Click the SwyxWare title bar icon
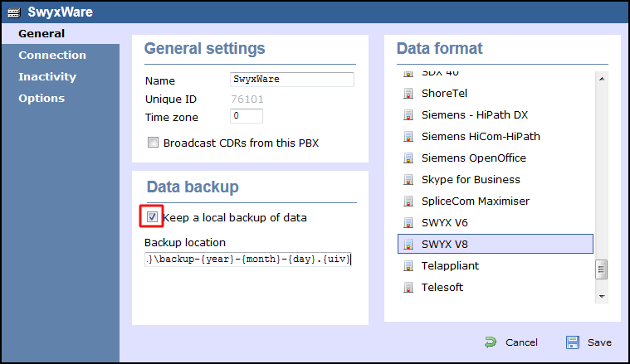This screenshot has height=364, width=630. click(x=14, y=12)
